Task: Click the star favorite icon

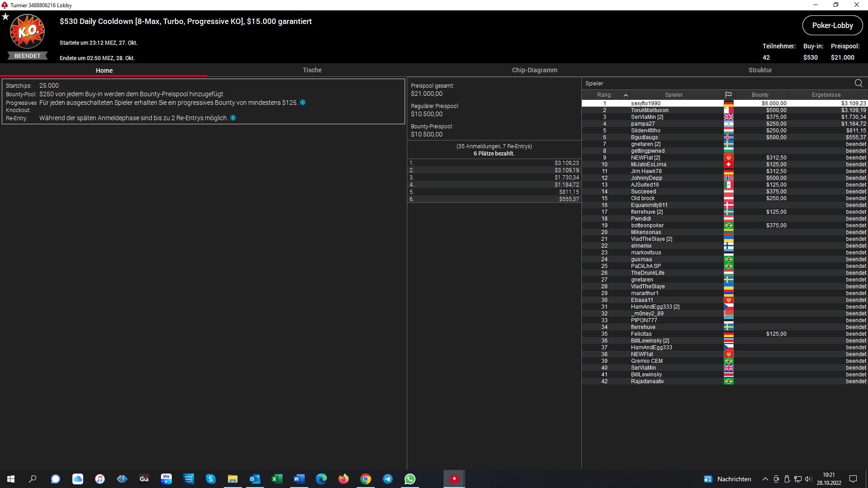Action: (5, 17)
